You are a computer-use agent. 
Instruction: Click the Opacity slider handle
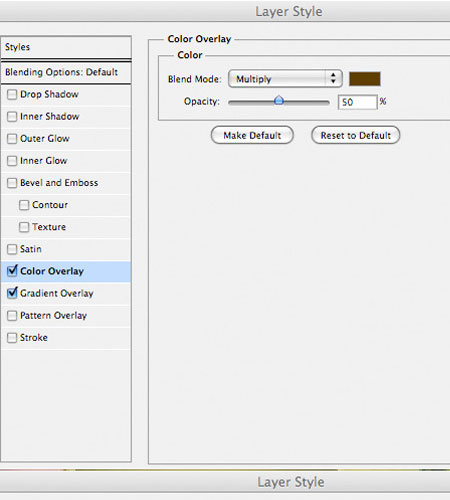[279, 100]
